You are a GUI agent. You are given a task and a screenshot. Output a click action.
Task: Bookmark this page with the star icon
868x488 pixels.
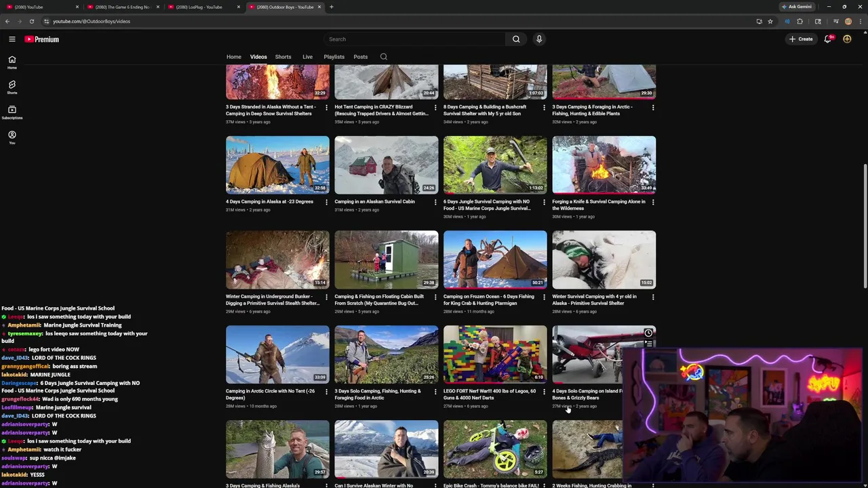coord(770,21)
